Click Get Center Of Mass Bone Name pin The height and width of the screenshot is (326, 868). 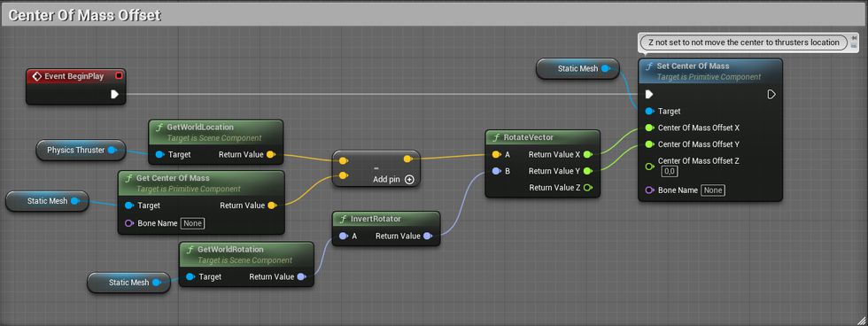129,223
